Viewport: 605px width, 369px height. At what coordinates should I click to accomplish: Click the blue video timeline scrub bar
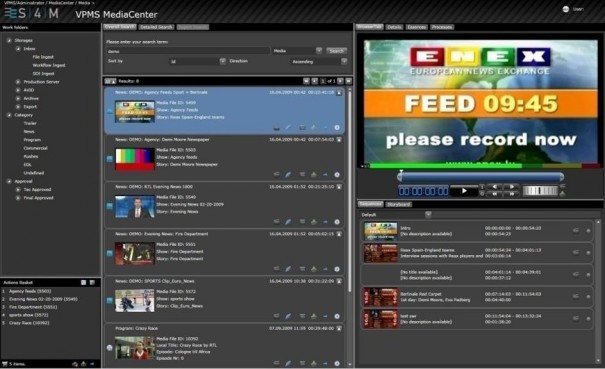coord(481,177)
